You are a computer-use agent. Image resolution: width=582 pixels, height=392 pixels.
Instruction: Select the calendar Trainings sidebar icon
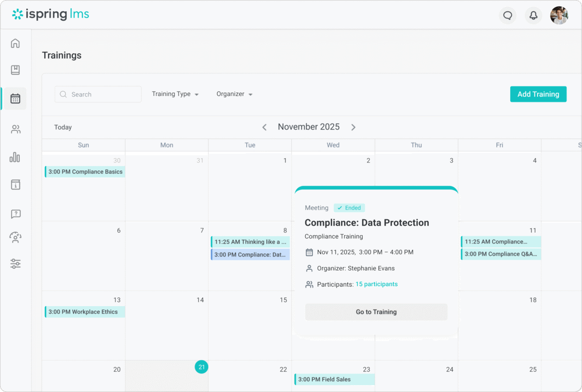click(16, 98)
